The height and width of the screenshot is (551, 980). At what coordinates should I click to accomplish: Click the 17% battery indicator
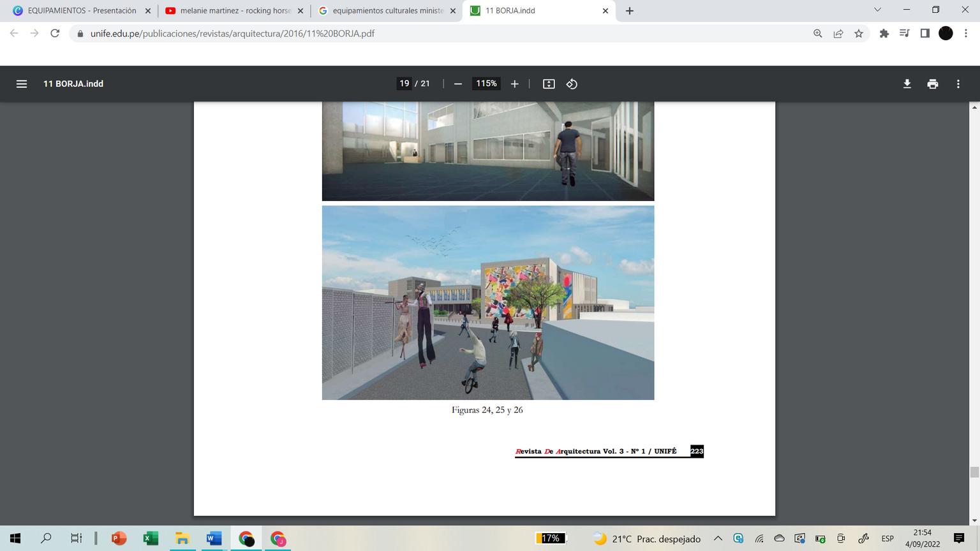tap(550, 538)
